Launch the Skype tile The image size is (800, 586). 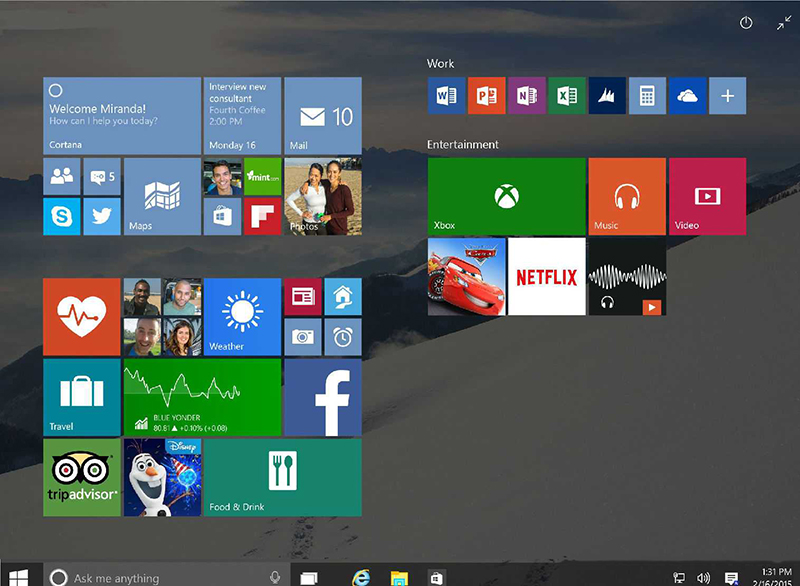[62, 217]
